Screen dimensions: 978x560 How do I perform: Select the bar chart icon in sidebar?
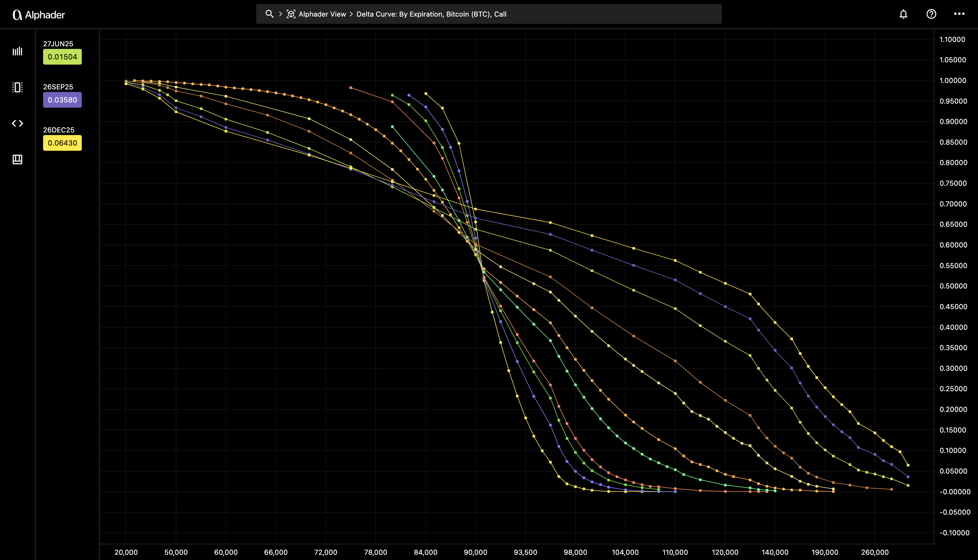tap(17, 52)
